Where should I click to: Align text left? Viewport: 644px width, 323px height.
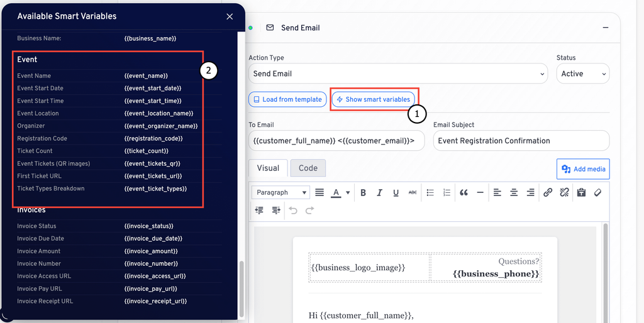[497, 192]
